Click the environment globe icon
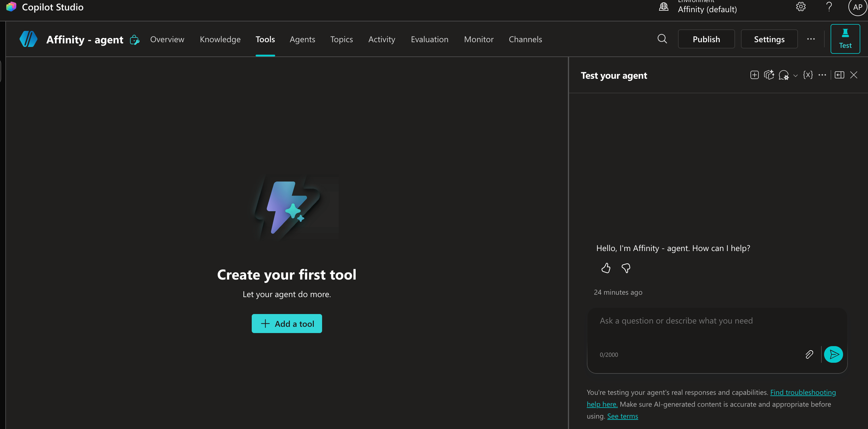 tap(664, 7)
